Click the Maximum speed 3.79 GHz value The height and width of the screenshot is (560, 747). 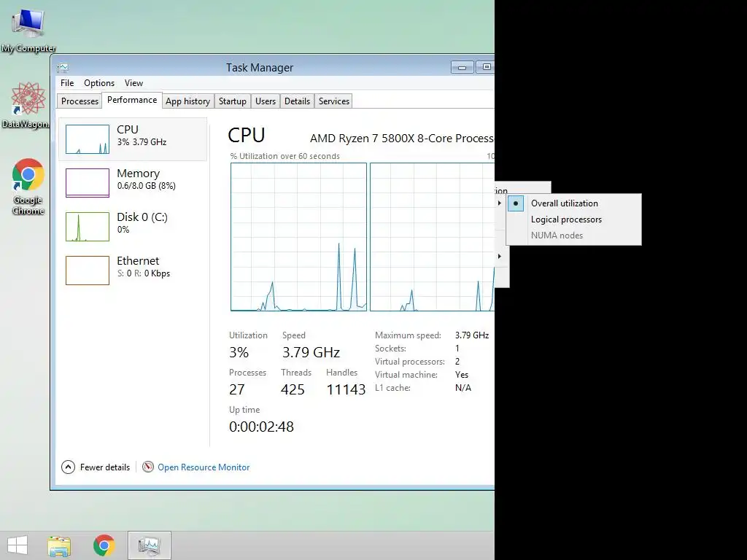(472, 335)
